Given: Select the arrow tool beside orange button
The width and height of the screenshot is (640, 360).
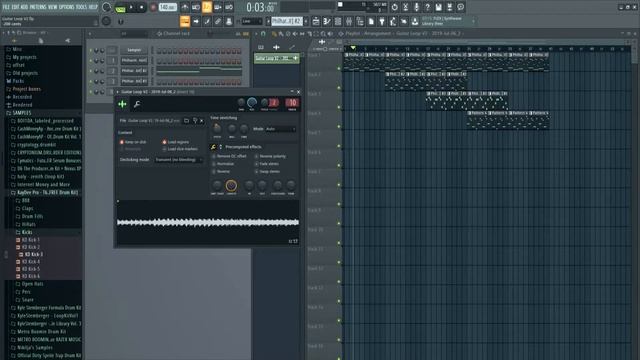Looking at the screenshot, I should (x=196, y=21).
